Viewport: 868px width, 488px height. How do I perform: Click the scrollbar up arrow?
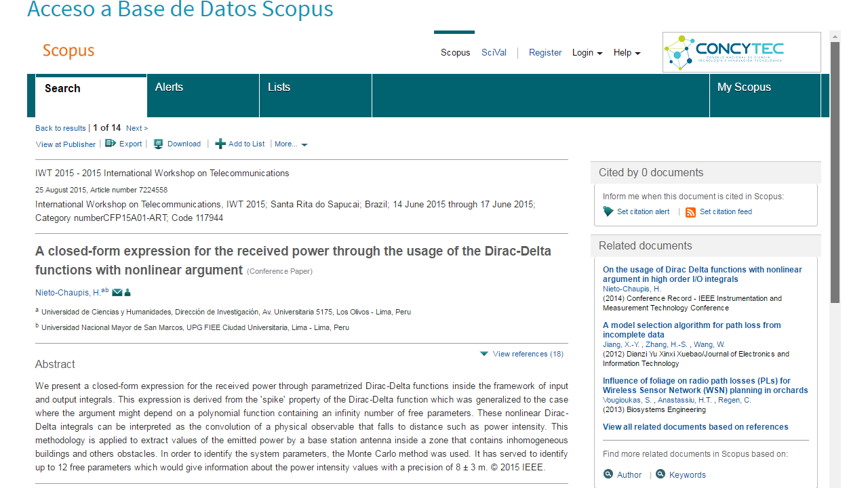pyautogui.click(x=835, y=36)
